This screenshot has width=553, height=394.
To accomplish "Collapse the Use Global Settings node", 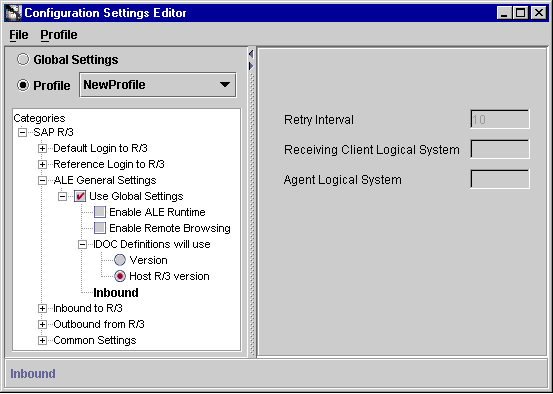I will click(x=62, y=196).
